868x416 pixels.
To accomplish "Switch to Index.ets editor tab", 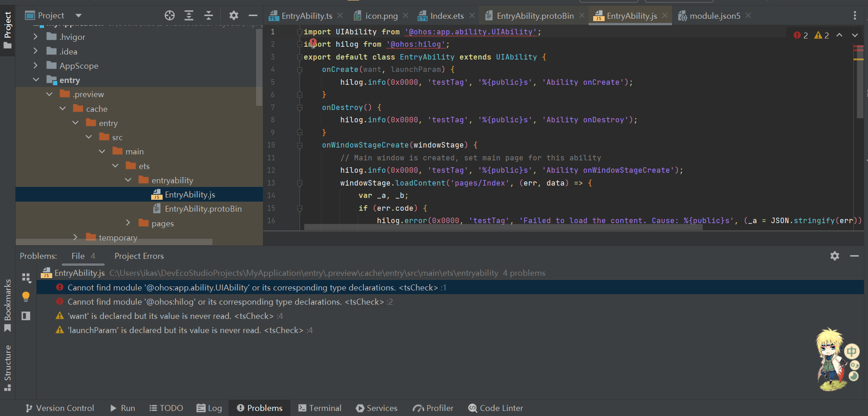I will 441,16.
